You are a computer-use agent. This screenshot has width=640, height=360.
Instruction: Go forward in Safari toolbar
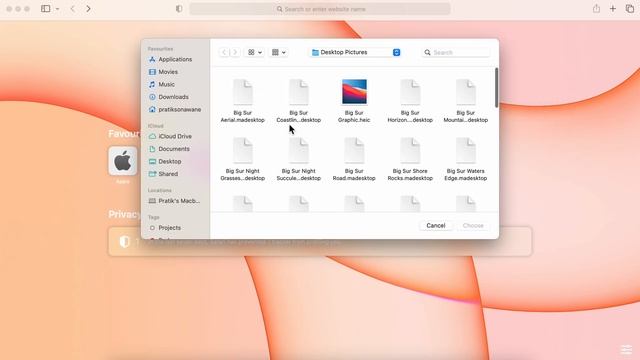[88, 9]
